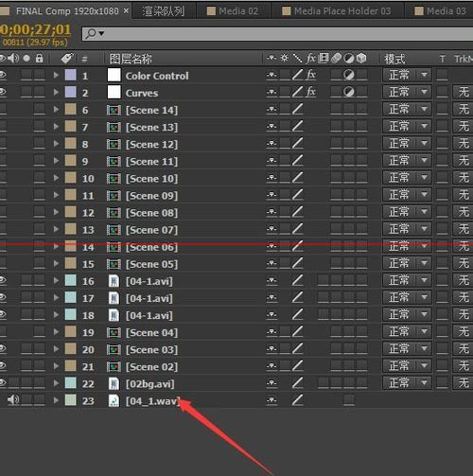
Task: Click the label color swatch of layer 16
Action: pyautogui.click(x=71, y=280)
